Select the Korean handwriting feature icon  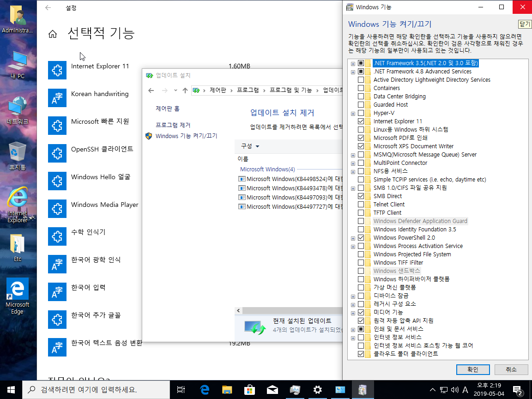pos(57,98)
